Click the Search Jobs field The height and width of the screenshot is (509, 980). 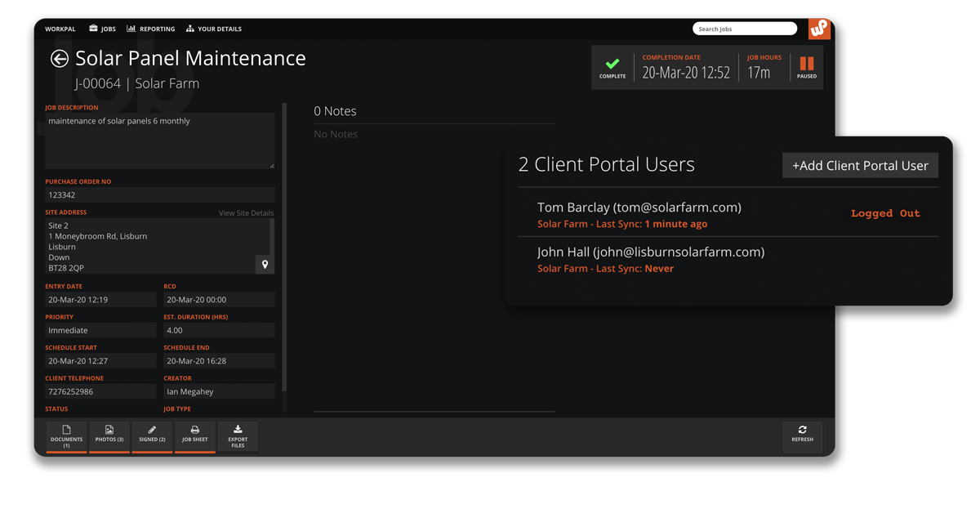point(745,29)
